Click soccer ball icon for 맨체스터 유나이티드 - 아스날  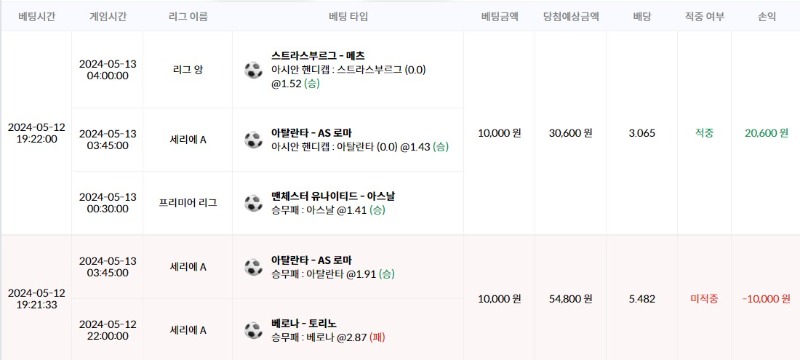click(253, 203)
